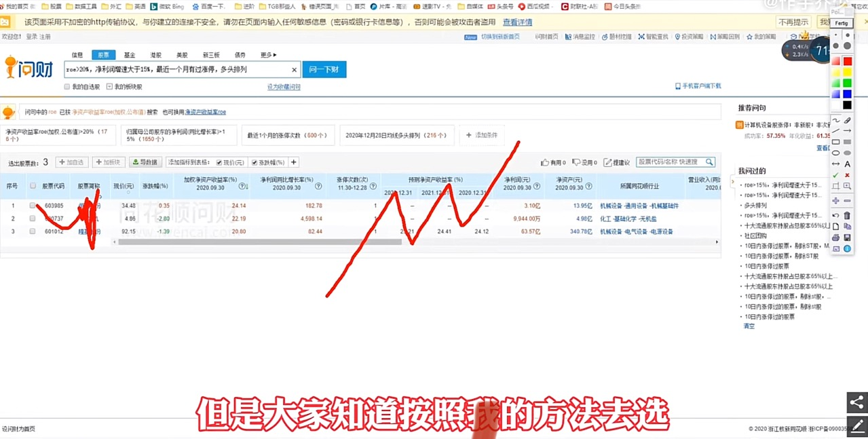Click the 问一下财 search button
868x439 pixels.
coord(324,69)
